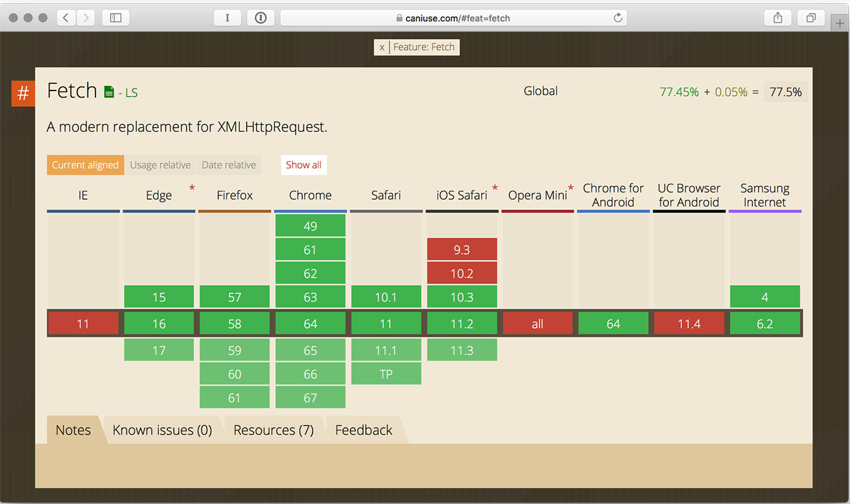The width and height of the screenshot is (850, 504).
Task: Click the Safari column header
Action: pyautogui.click(x=386, y=195)
